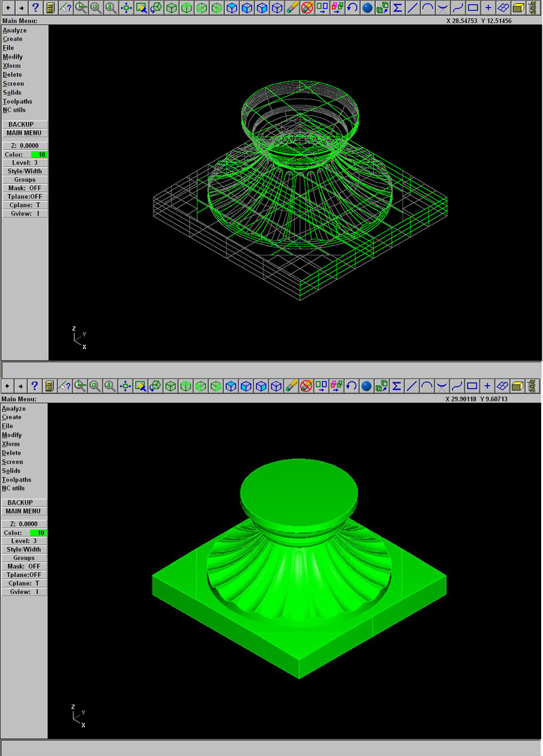The width and height of the screenshot is (543, 756).
Task: Toggle Mask: OFF in the lower sidebar
Action: pyautogui.click(x=25, y=566)
